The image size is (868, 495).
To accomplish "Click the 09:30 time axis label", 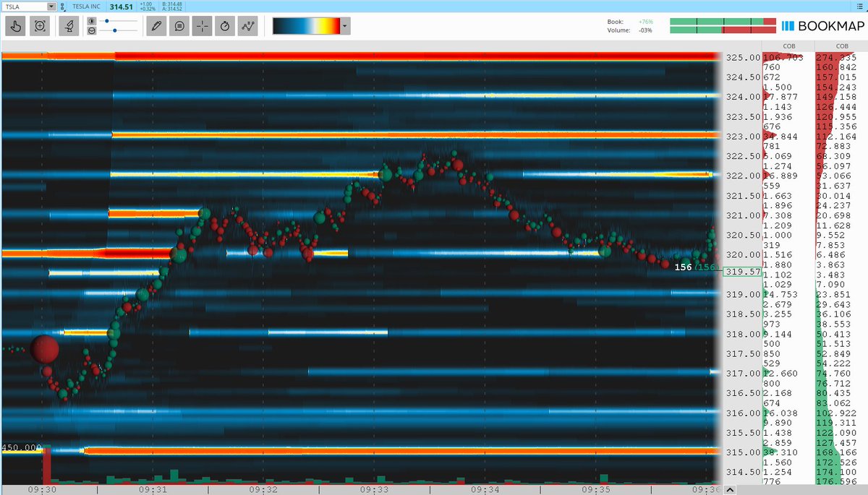I will click(42, 489).
